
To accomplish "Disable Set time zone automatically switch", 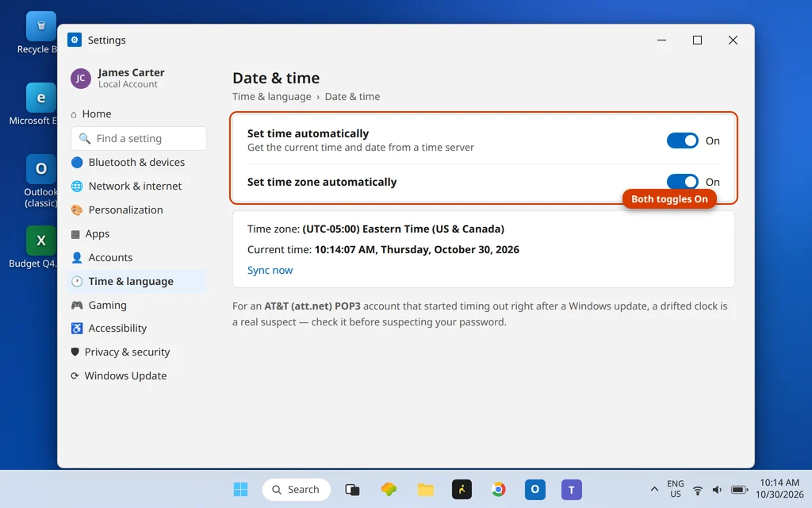I will 683,182.
